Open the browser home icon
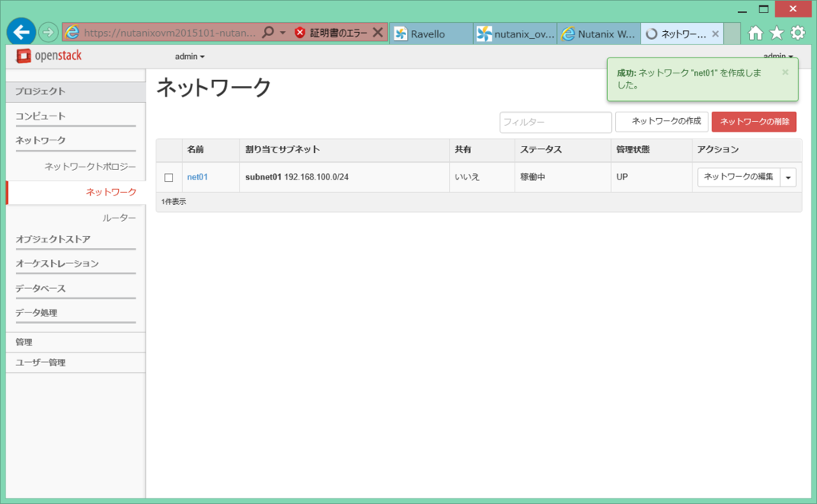Viewport: 817px width, 504px height. click(755, 33)
